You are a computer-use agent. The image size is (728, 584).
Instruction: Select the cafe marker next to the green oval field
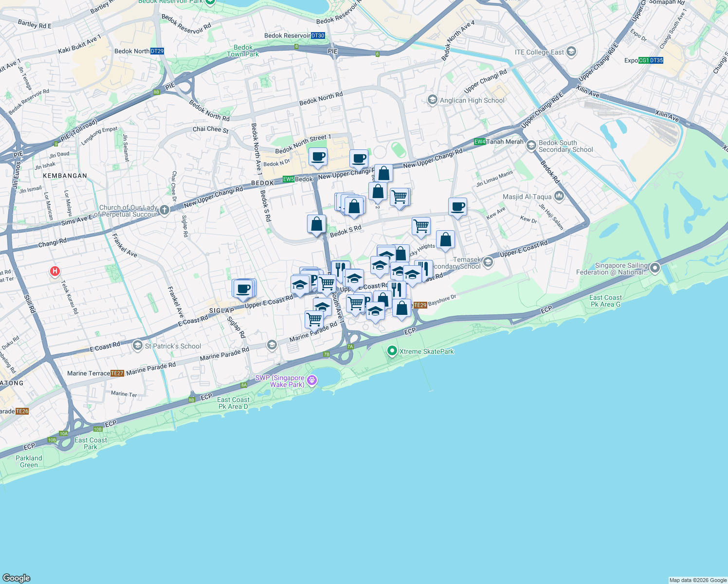click(359, 159)
